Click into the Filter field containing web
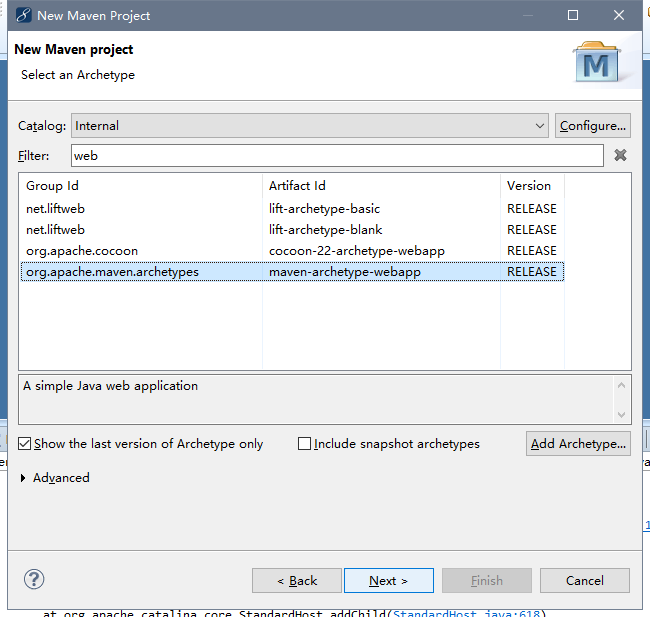650x617 pixels. (x=337, y=155)
